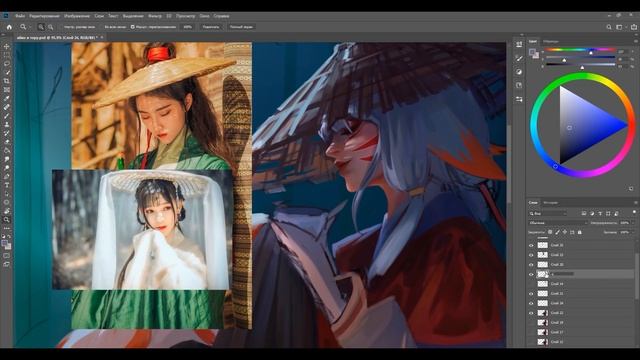Show the hidden layer below the highlighted layer

pos(531,284)
